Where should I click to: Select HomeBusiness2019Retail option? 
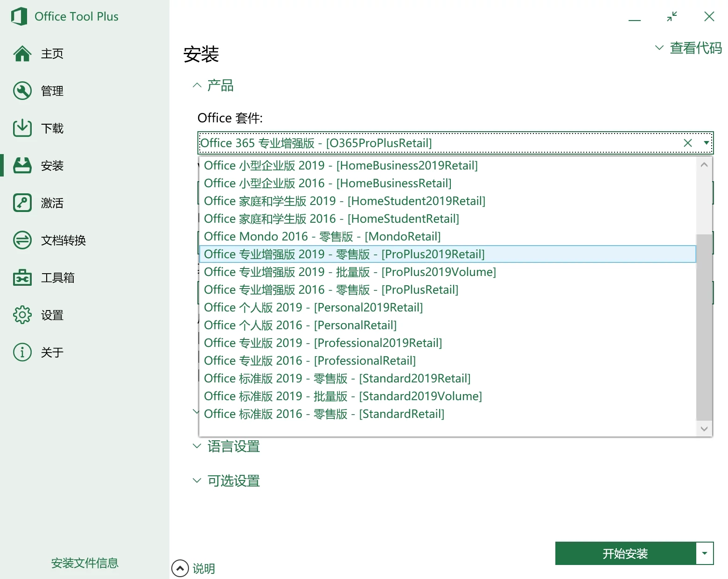(x=448, y=165)
